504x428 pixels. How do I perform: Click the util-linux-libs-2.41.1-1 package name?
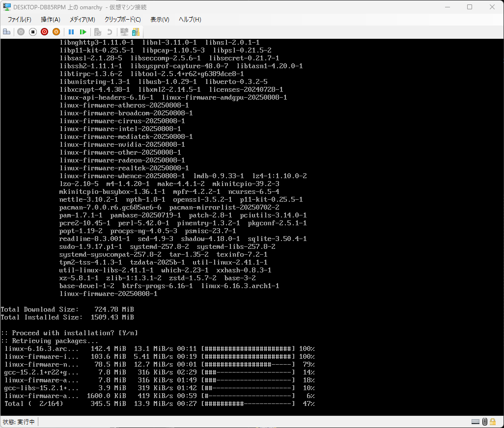pyautogui.click(x=107, y=270)
